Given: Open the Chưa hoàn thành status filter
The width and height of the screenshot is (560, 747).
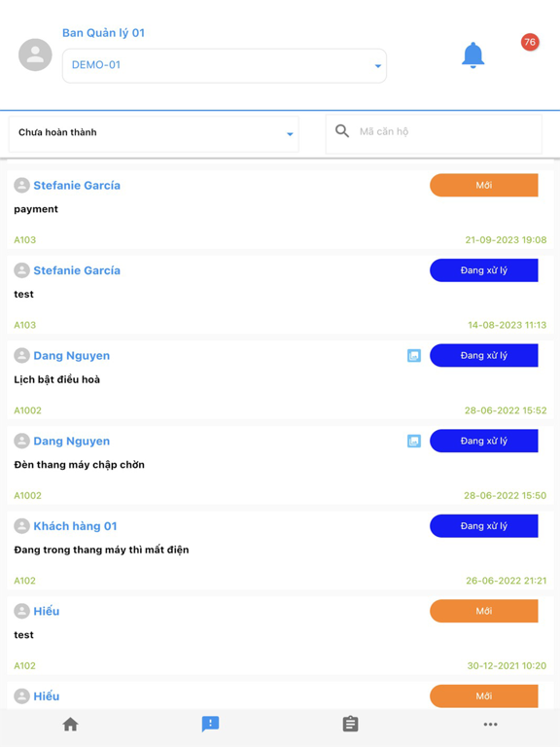Looking at the screenshot, I should [x=154, y=134].
